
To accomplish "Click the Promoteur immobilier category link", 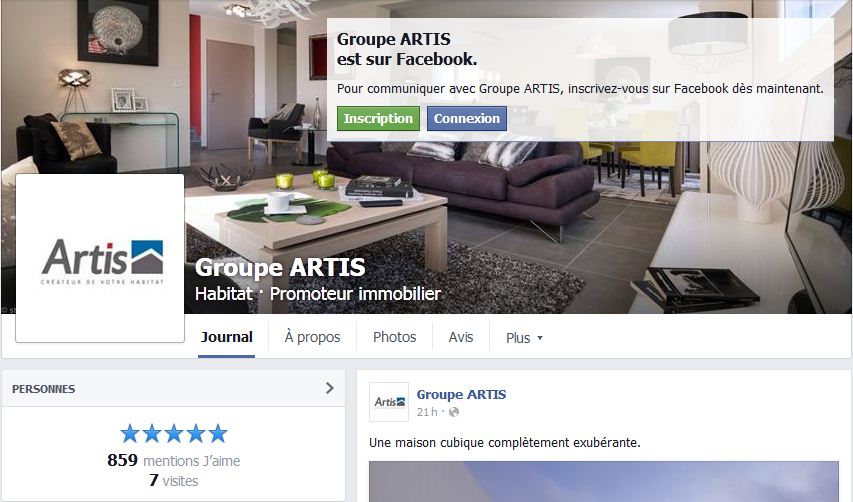I will click(355, 294).
